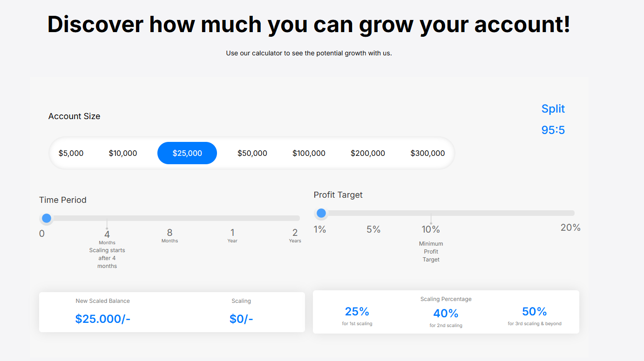Screen dimensions: 644x361
Task: Click the Time Period slider handle
Action: tap(47, 218)
